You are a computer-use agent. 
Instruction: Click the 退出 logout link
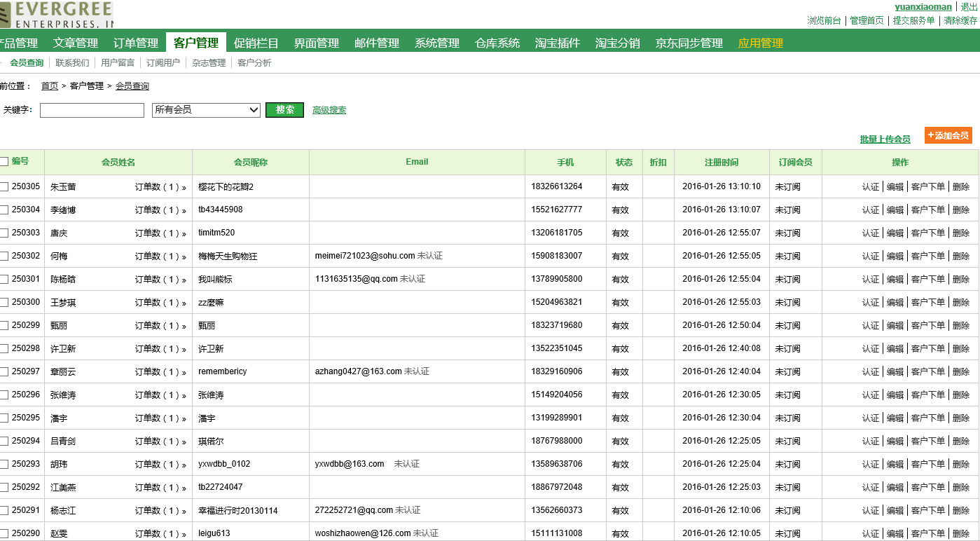click(x=969, y=7)
